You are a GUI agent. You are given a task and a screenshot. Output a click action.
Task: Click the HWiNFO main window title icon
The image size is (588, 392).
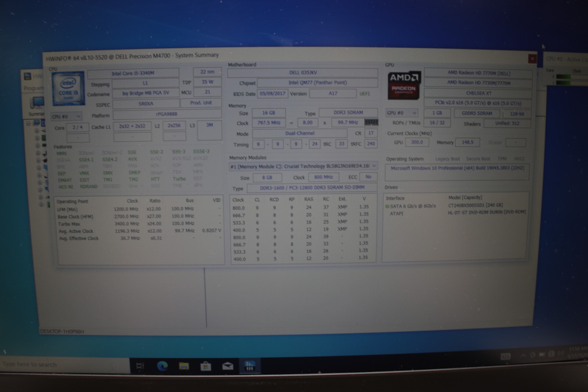[x=28, y=76]
